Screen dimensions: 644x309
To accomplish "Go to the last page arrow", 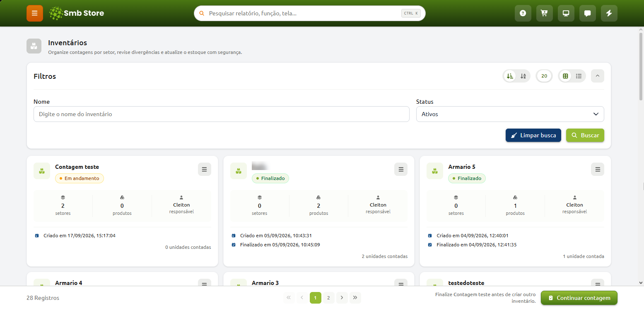I will pos(355,298).
